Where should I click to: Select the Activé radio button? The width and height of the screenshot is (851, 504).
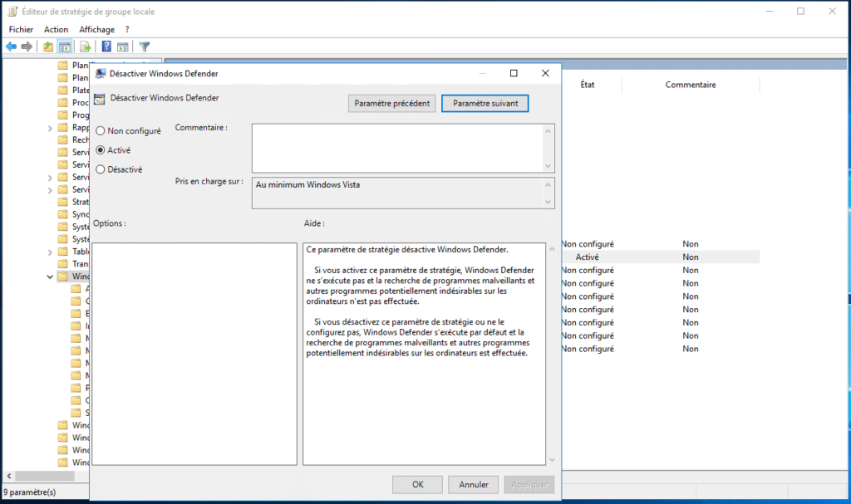tap(101, 150)
